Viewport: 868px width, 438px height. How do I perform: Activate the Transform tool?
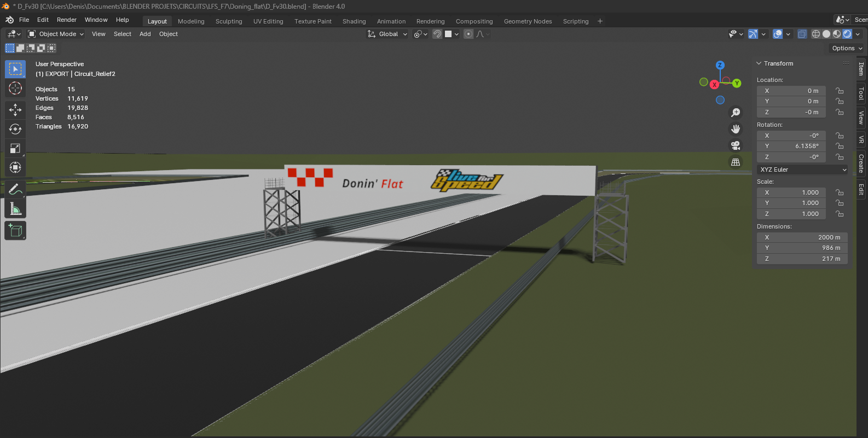pyautogui.click(x=15, y=167)
